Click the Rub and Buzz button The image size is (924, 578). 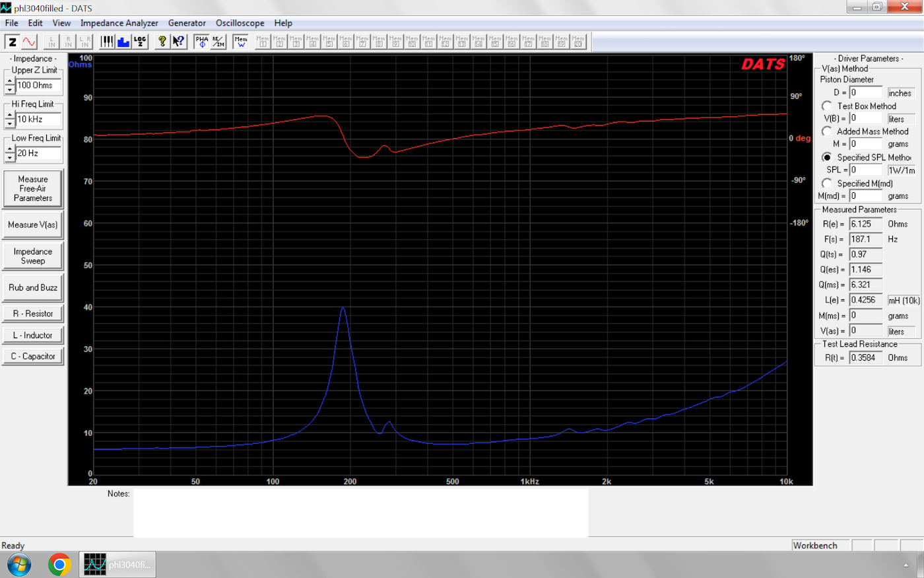(x=33, y=287)
